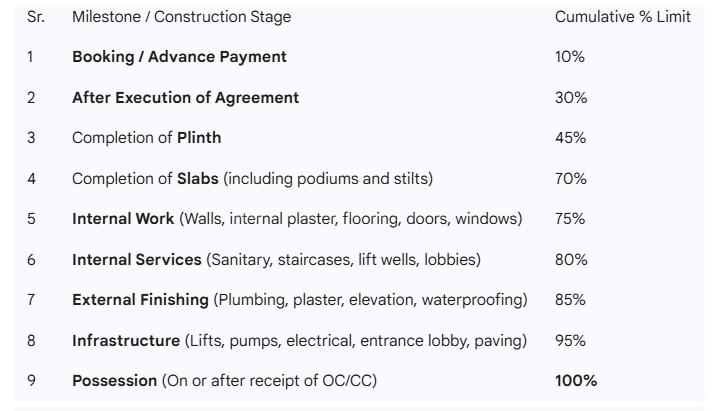Image resolution: width=712 pixels, height=411 pixels.
Task: Click the 10% cumulative limit value
Action: pyautogui.click(x=569, y=57)
